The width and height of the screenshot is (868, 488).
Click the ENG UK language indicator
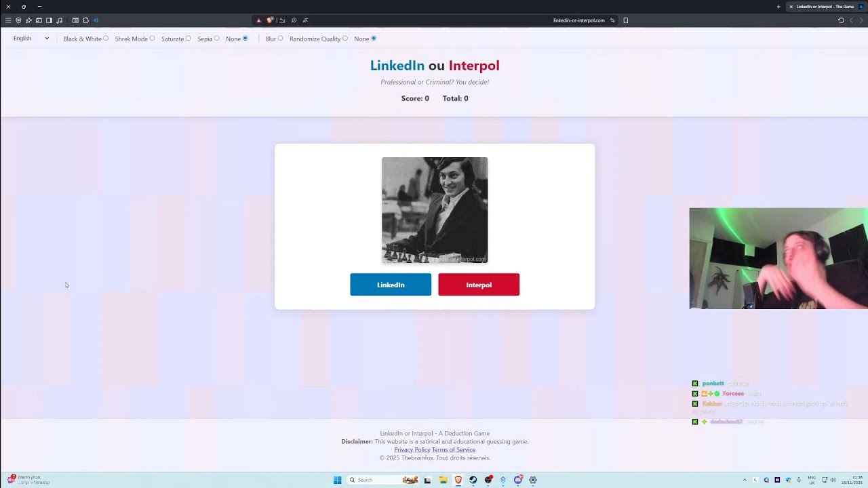point(812,480)
